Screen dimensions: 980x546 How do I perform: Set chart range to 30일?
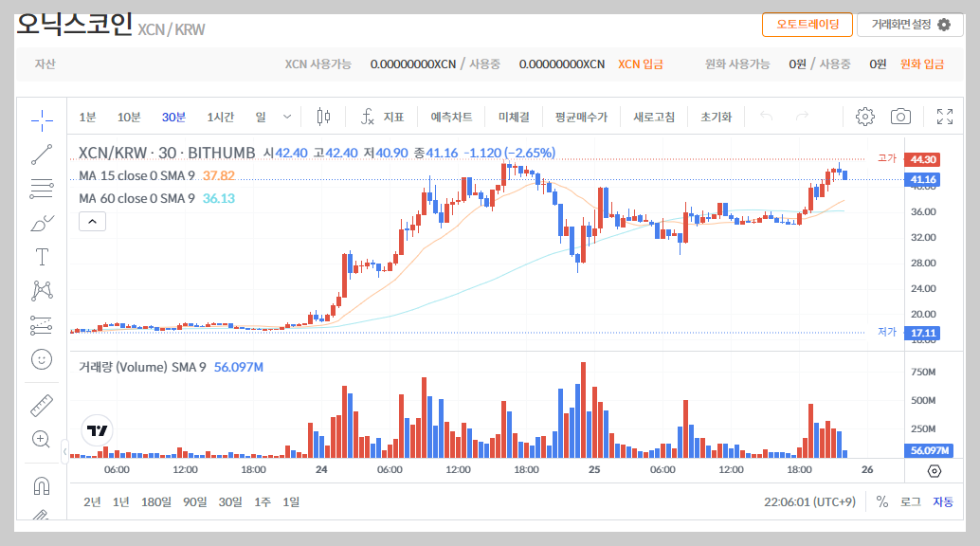230,501
